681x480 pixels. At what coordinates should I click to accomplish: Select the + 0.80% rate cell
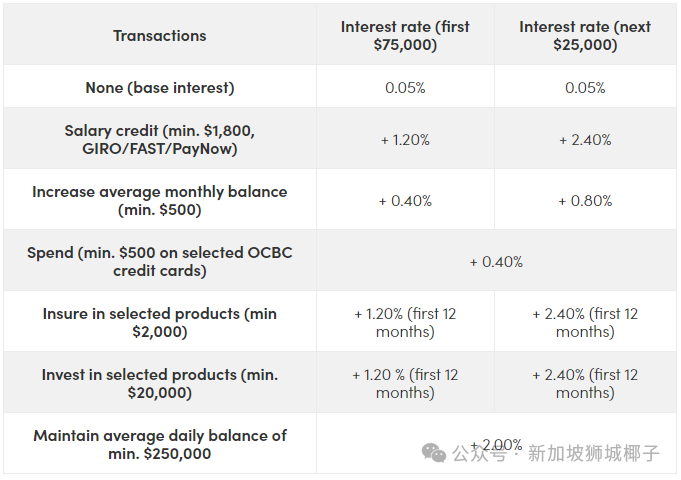(x=585, y=201)
